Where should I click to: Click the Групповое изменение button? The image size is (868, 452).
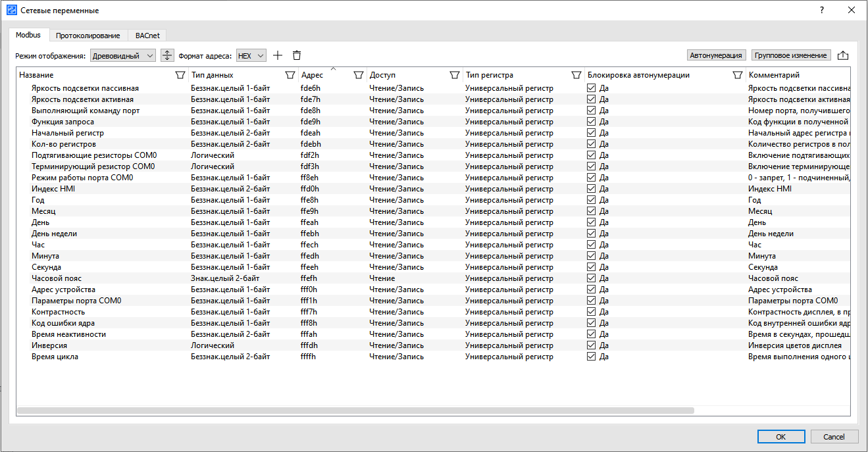point(790,55)
